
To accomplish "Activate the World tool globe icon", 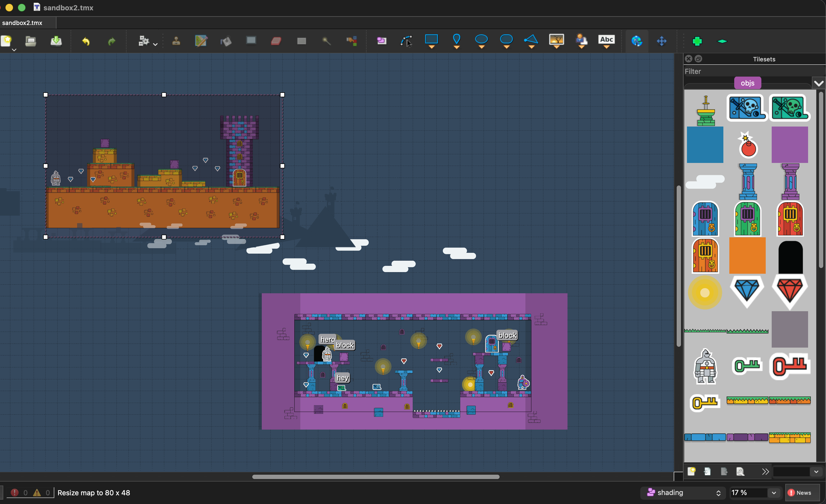I will pyautogui.click(x=636, y=41).
